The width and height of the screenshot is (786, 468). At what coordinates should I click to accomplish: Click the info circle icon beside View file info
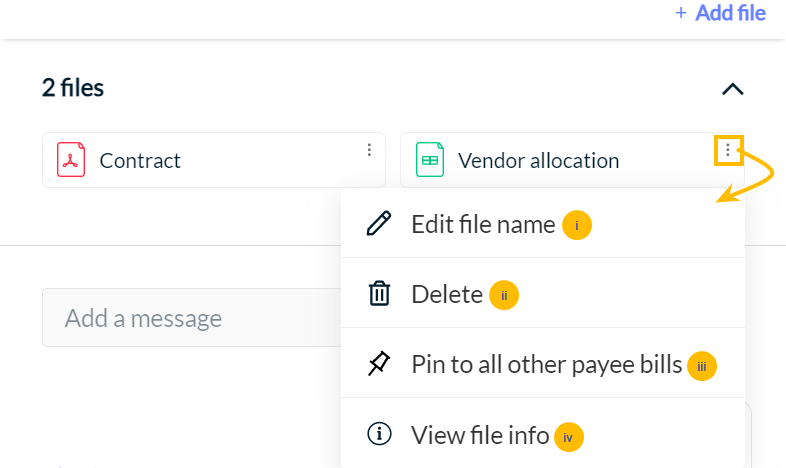379,433
